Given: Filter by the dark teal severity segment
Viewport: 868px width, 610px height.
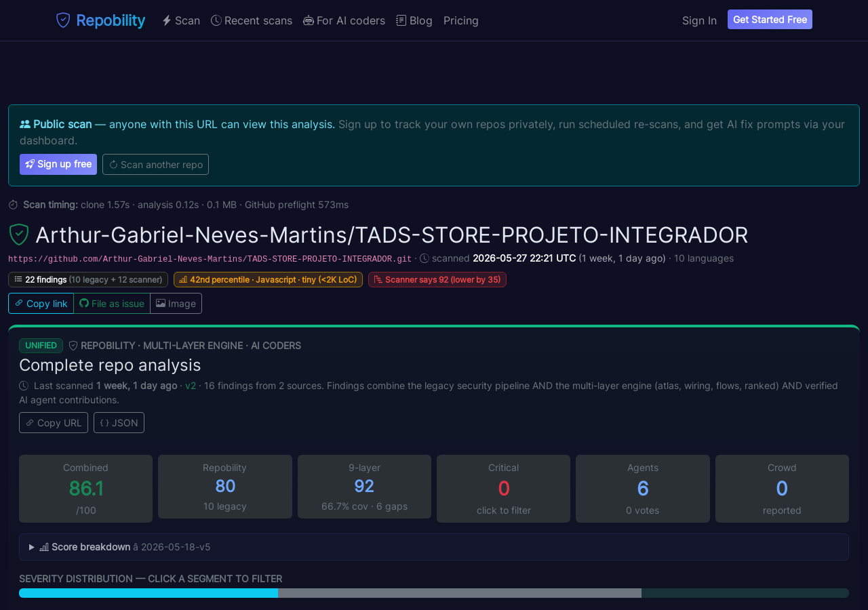Looking at the screenshot, I should [x=745, y=593].
